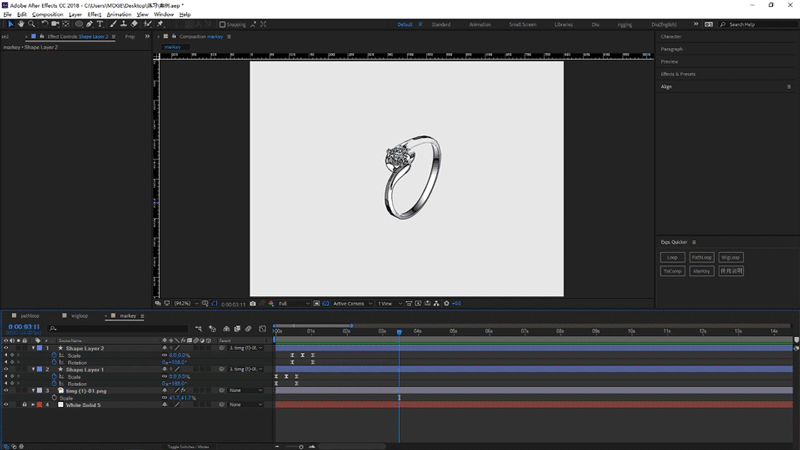Switch to the pathloop timeline tab
800x450 pixels.
tap(30, 316)
